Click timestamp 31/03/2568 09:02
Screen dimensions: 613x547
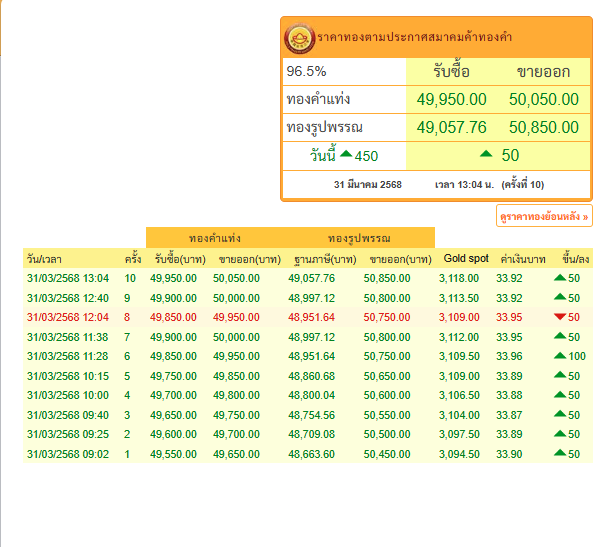point(68,454)
